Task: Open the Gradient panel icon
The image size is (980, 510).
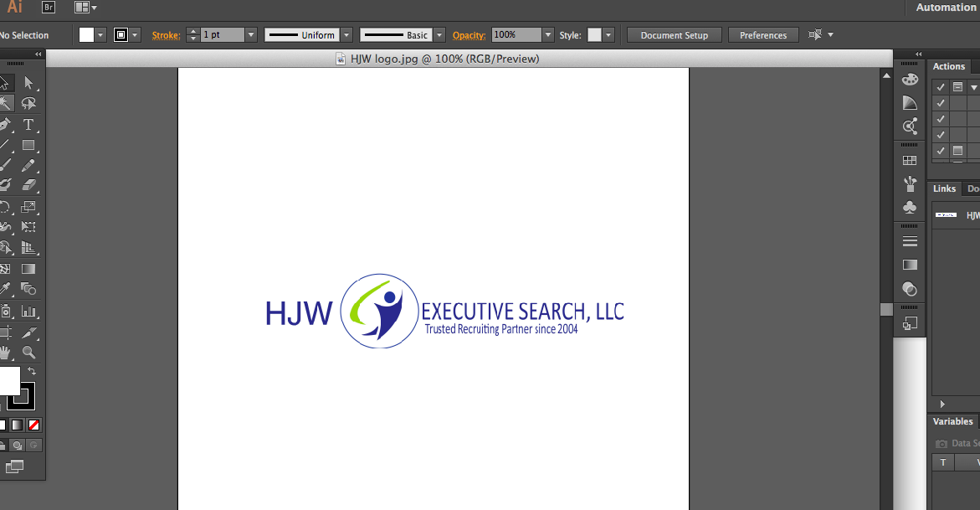Action: pyautogui.click(x=910, y=265)
